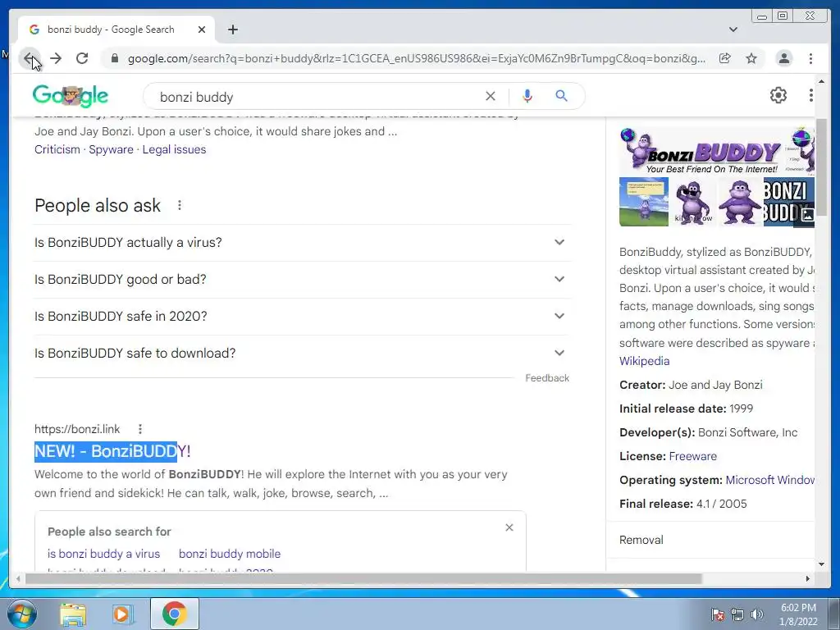Screen dimensions: 840x630
Task: Open the Action Center flag tray icon
Action: click(x=717, y=614)
